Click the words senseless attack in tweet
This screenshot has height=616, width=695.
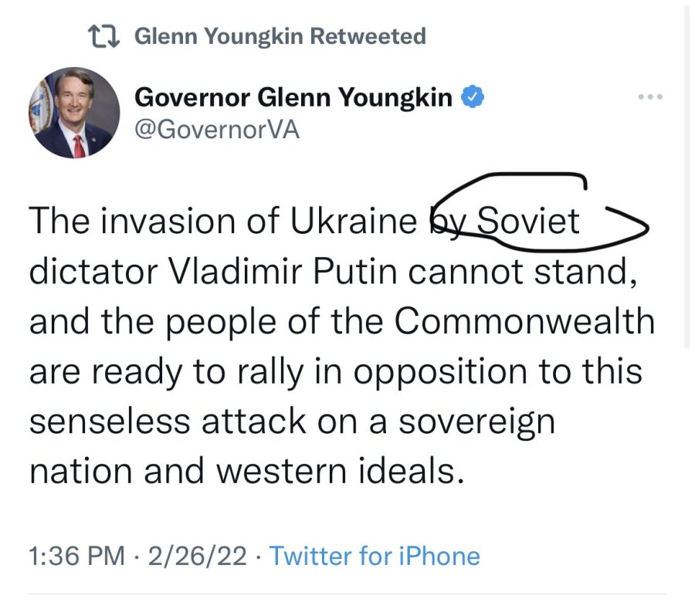[168, 421]
